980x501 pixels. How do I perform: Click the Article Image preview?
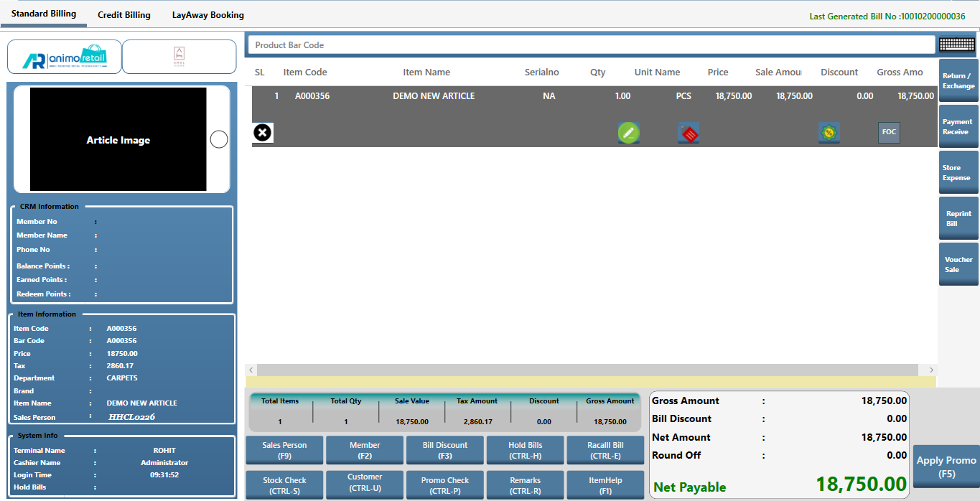(118, 139)
